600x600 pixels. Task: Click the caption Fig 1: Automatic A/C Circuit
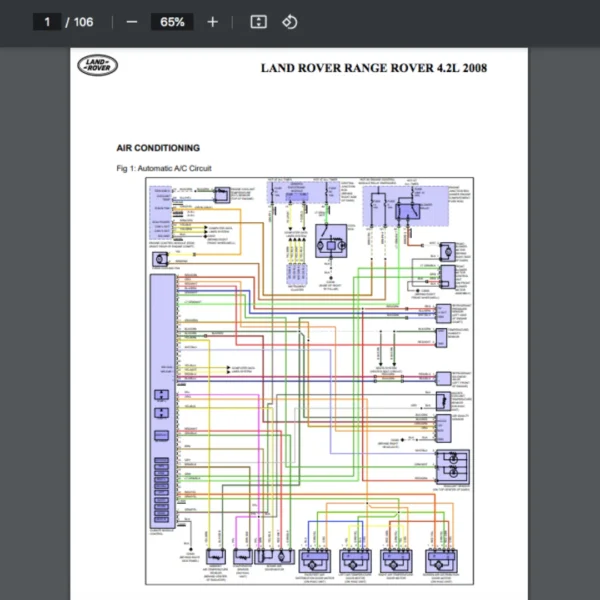[x=164, y=168]
